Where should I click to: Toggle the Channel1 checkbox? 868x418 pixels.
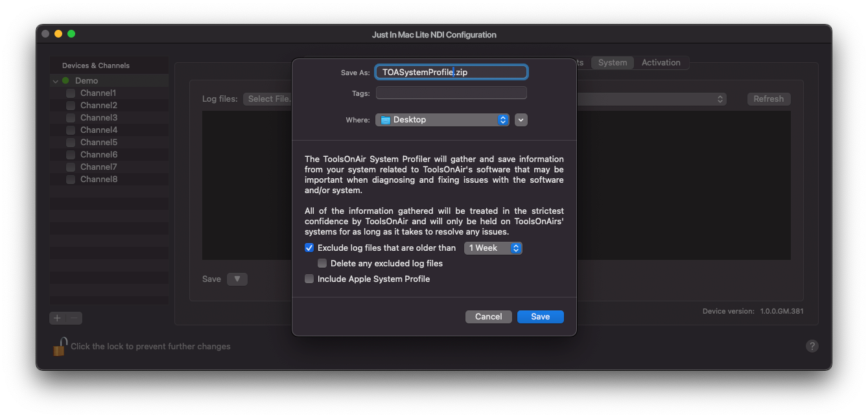(71, 93)
